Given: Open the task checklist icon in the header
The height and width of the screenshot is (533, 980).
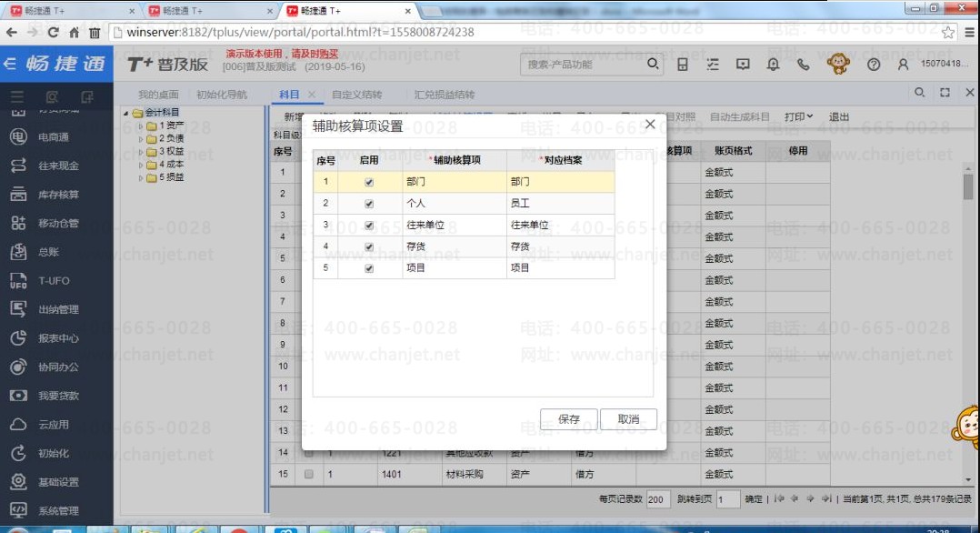Looking at the screenshot, I should click(x=713, y=64).
